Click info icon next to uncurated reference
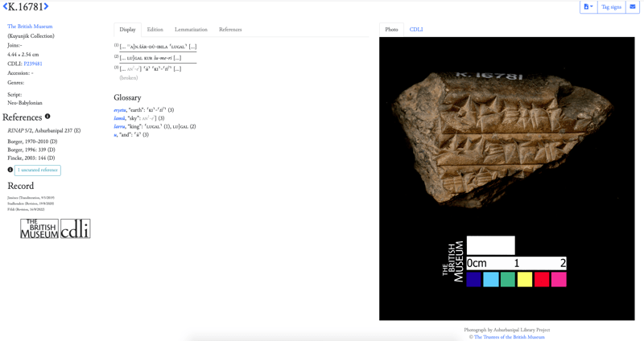 pos(10,170)
